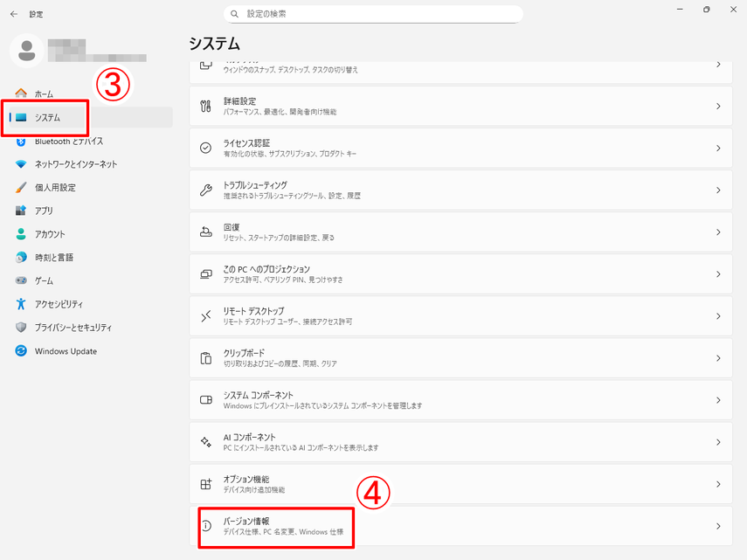747x560 pixels.
Task: Click the search magnifier icon
Action: 235,14
